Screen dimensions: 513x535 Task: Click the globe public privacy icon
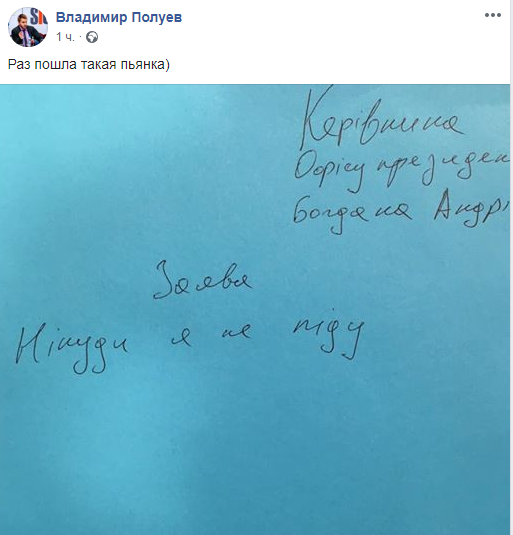click(x=92, y=37)
